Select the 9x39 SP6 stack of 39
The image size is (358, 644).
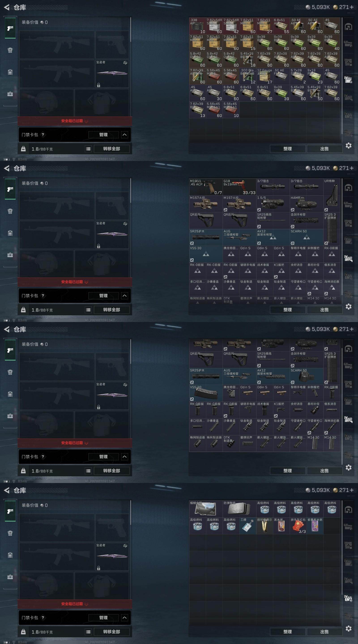(281, 93)
